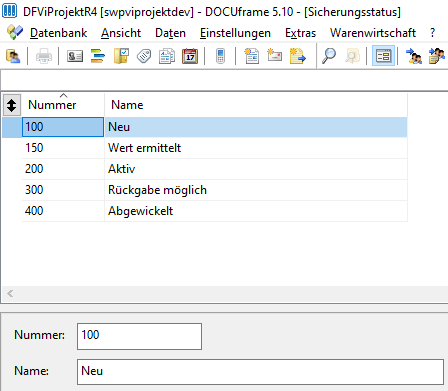Open the Datenbank menu
This screenshot has height=391, width=448.
pos(58,33)
